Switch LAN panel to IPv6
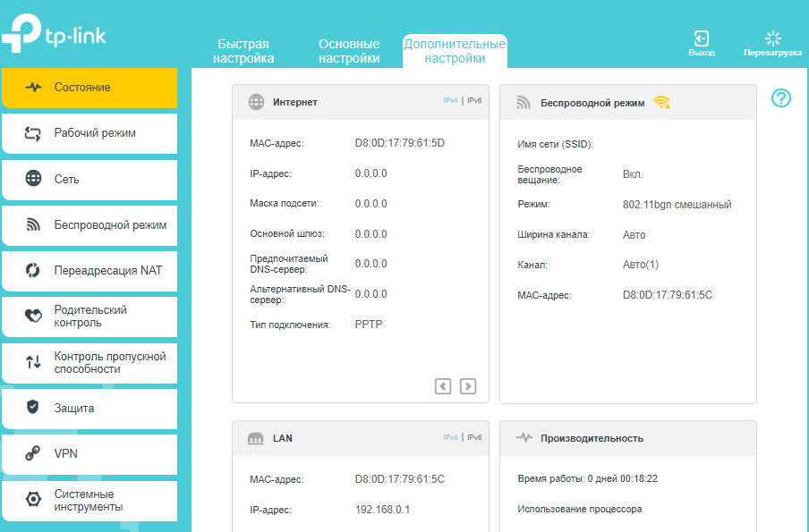The width and height of the screenshot is (809, 532). tap(474, 437)
